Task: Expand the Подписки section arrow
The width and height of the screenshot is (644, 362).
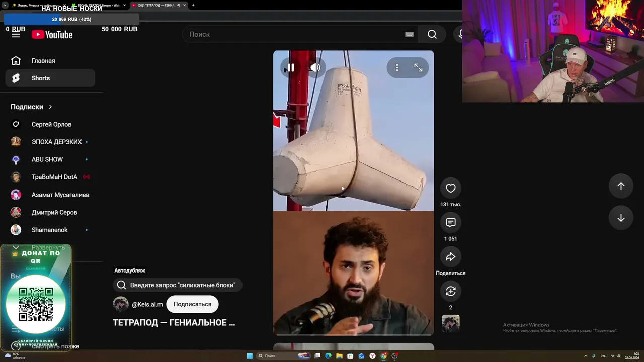Action: coord(50,107)
